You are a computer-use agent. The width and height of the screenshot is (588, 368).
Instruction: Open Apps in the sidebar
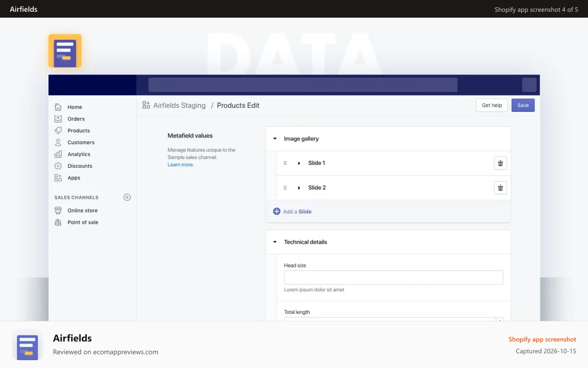74,178
